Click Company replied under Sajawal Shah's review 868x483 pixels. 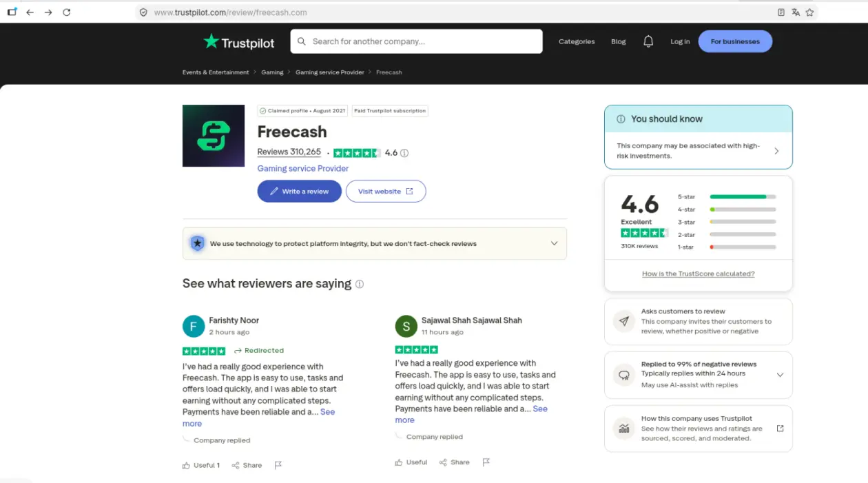[x=435, y=437]
